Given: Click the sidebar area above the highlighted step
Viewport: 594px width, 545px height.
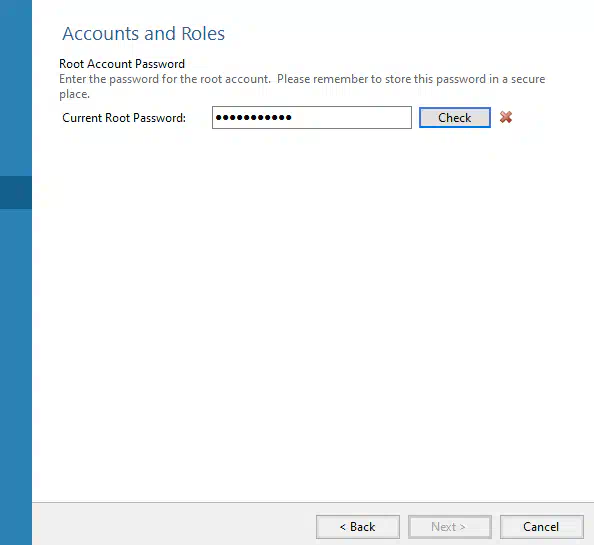Looking at the screenshot, I should coord(16,88).
